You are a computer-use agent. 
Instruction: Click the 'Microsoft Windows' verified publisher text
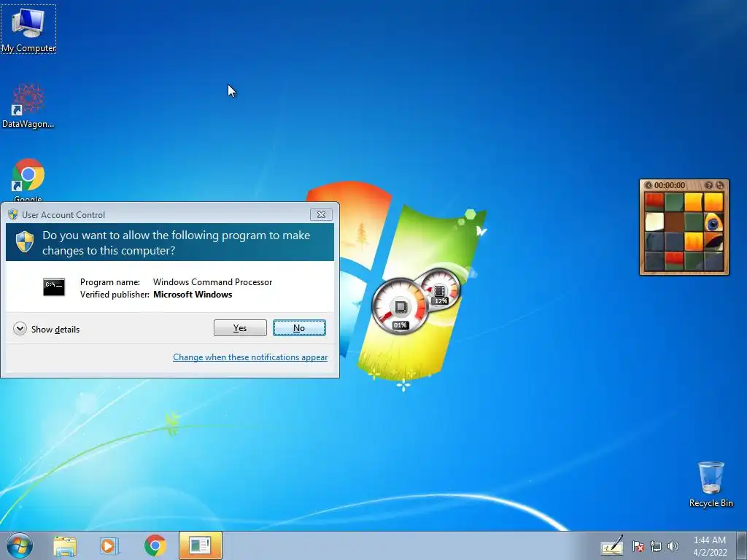point(193,295)
